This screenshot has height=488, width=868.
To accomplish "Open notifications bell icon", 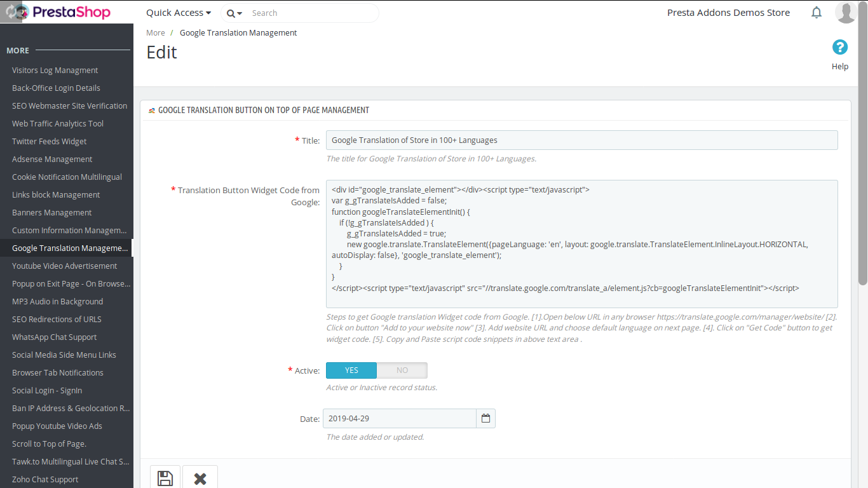I will (x=817, y=13).
